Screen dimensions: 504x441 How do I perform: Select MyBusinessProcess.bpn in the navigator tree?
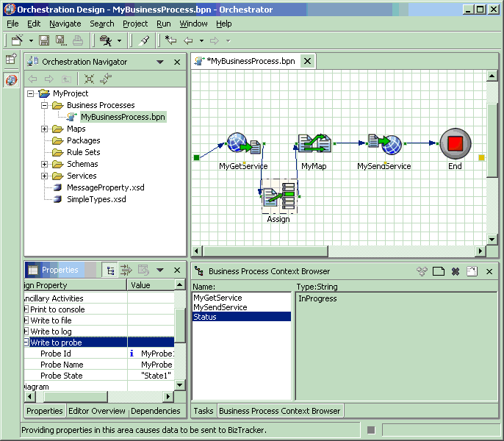123,117
